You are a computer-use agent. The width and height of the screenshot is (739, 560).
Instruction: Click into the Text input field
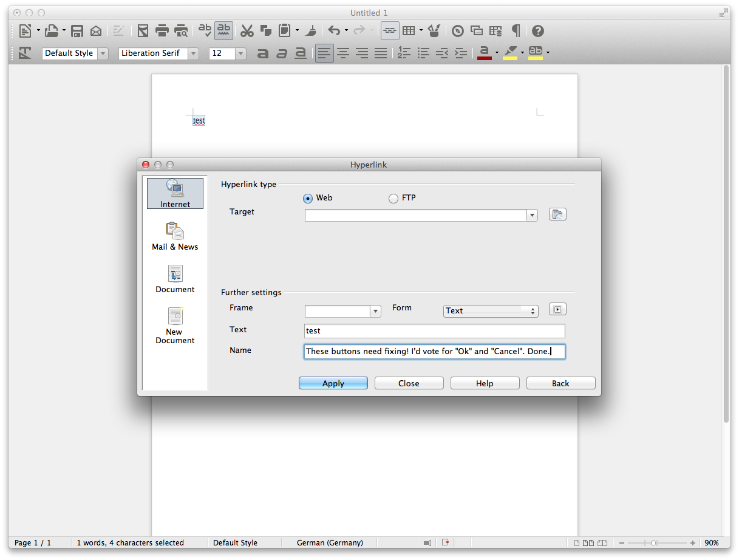point(434,331)
